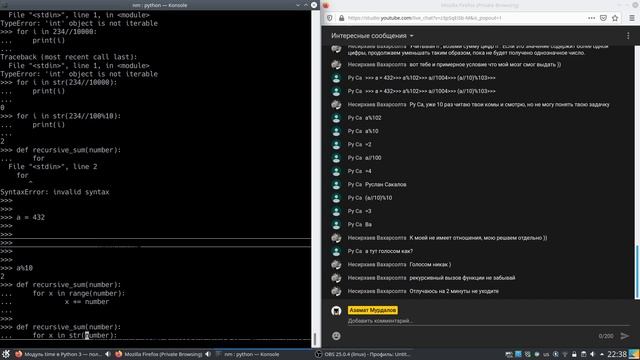
Task: Open the KDE application launcher
Action: (6, 354)
